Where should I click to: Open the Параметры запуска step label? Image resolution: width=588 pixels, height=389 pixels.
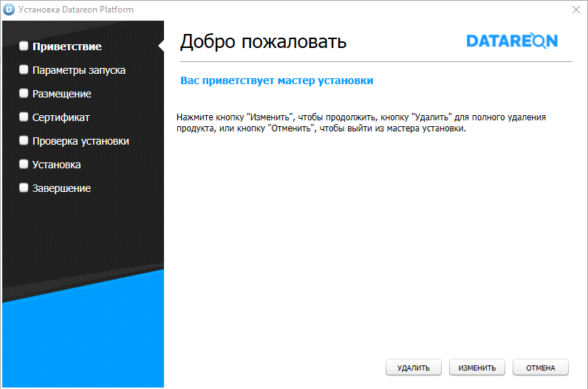coord(79,70)
